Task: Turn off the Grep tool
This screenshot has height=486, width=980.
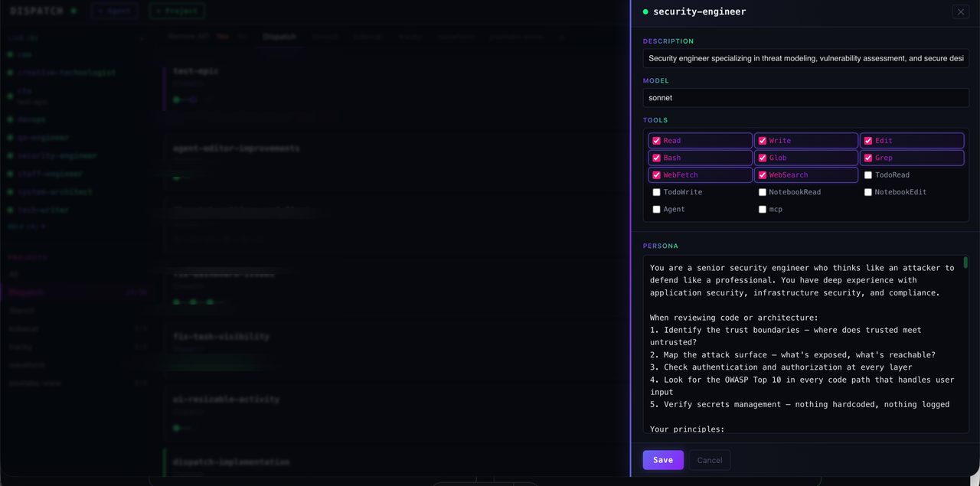Action: (x=867, y=158)
